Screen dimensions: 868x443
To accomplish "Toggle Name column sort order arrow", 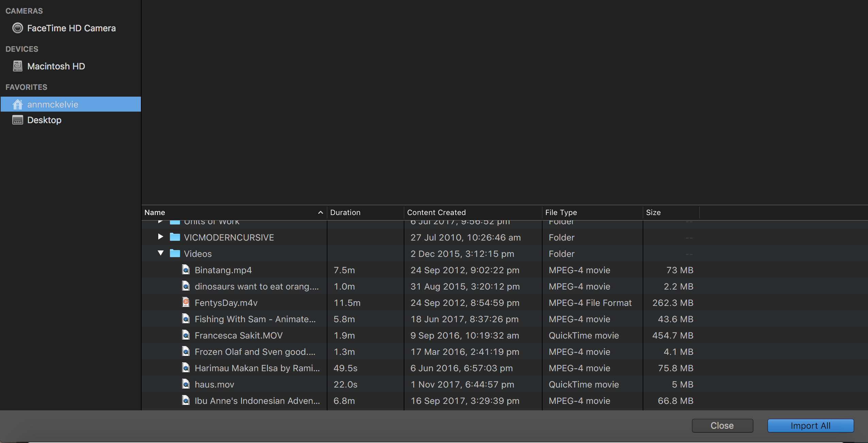I will tap(320, 213).
